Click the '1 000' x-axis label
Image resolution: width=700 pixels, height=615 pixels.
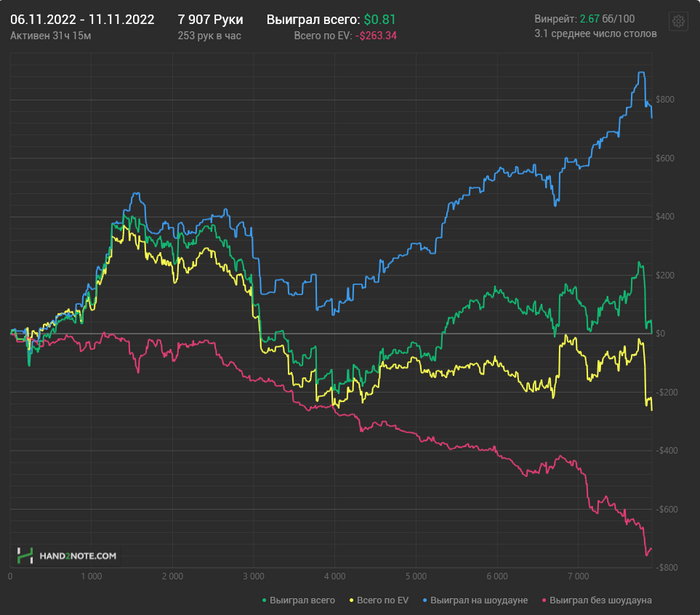[x=92, y=577]
